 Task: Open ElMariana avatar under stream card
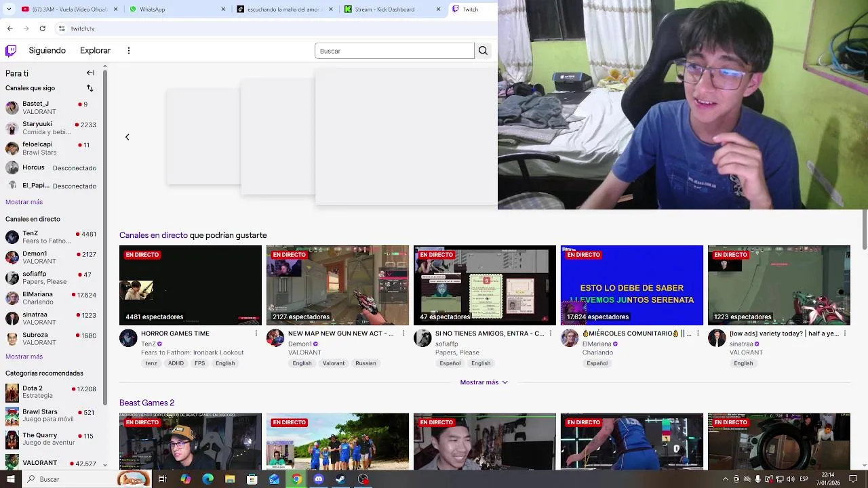(570, 338)
